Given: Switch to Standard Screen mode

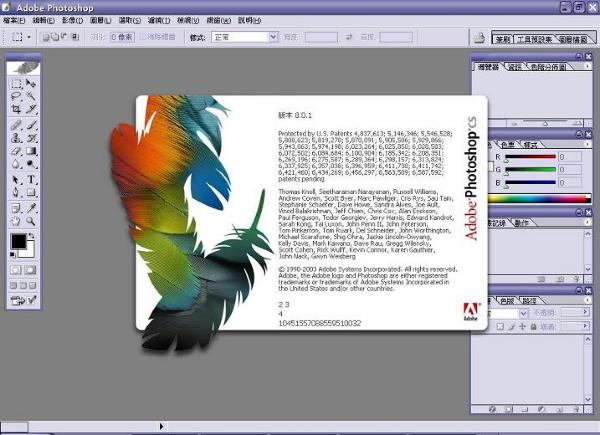Looking at the screenshot, I should (13, 285).
